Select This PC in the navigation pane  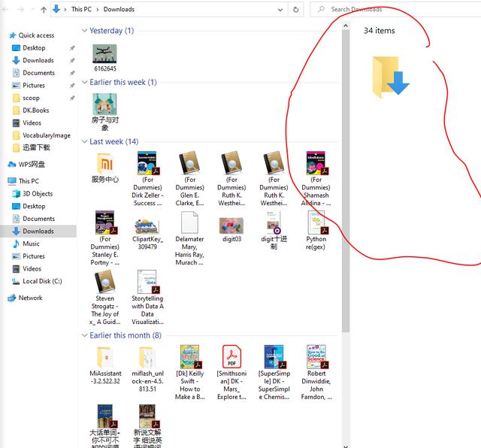(x=29, y=181)
